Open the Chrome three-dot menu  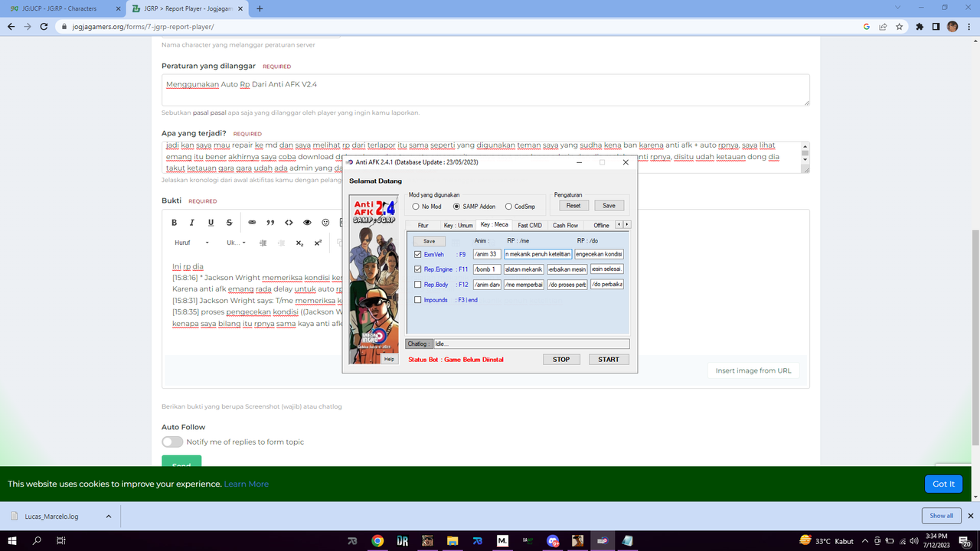tap(969, 26)
